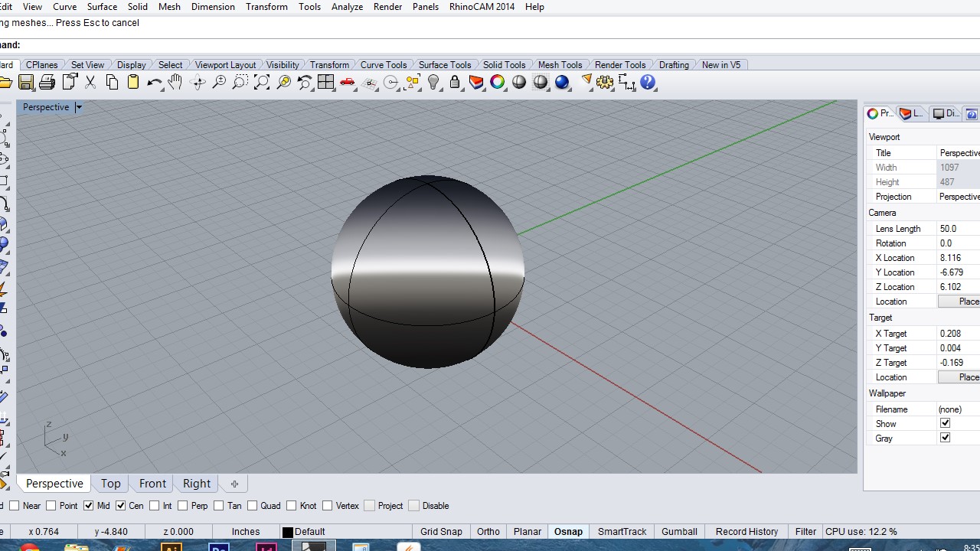Click the Undo View Change icon
This screenshot has width=980, height=551.
click(x=305, y=83)
